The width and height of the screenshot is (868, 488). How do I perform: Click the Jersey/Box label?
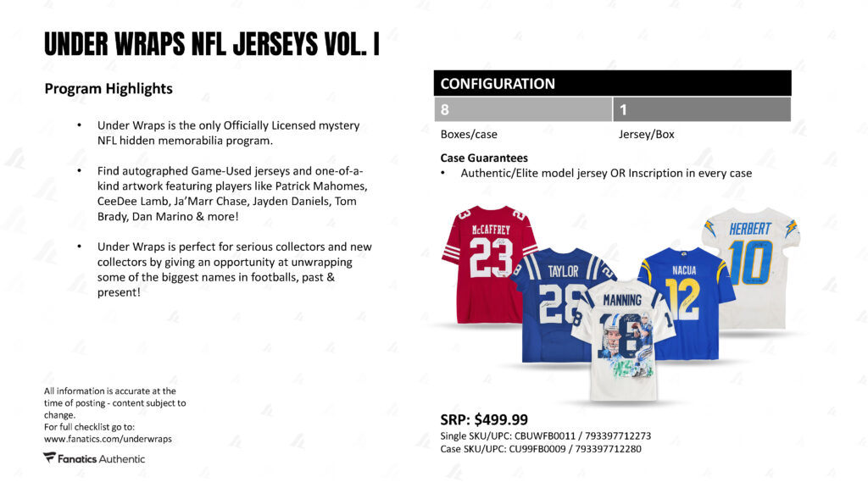pyautogui.click(x=647, y=134)
